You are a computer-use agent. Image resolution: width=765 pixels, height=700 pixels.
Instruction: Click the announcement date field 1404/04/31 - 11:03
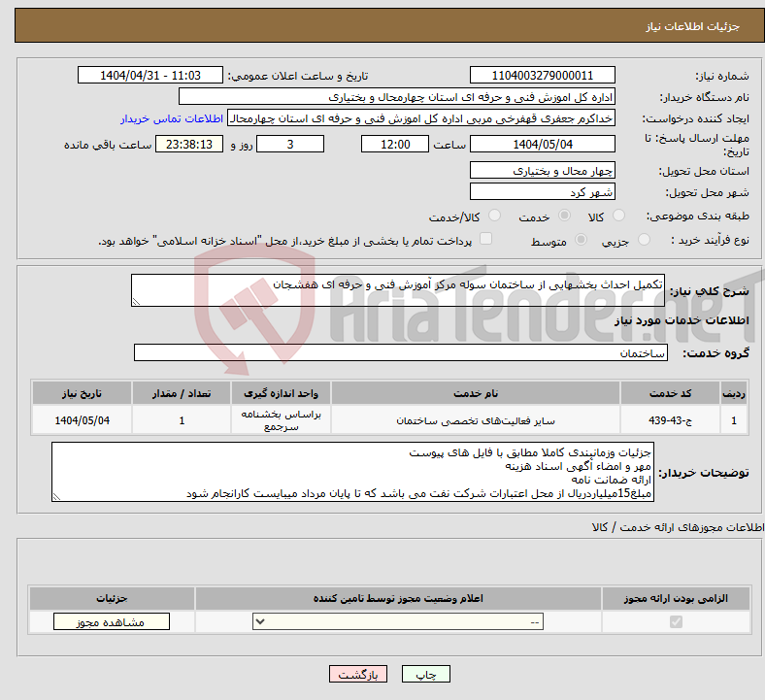pyautogui.click(x=150, y=75)
